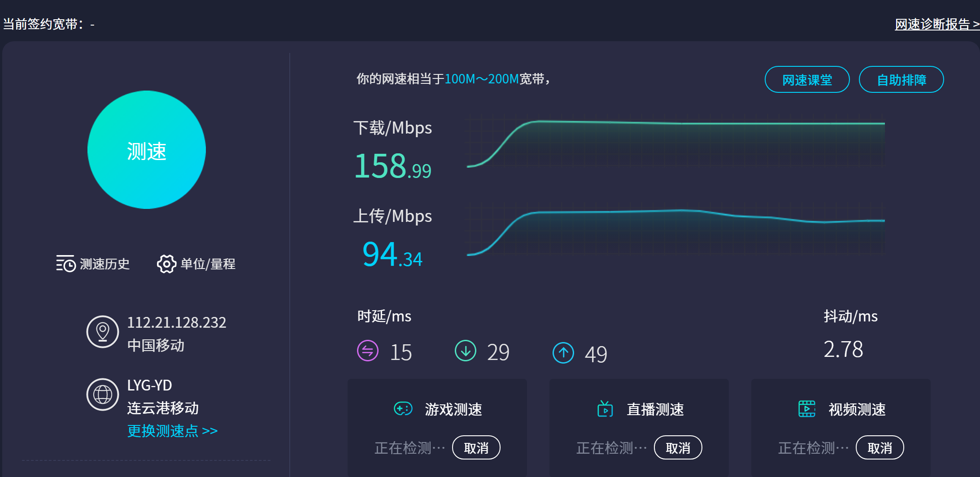The height and width of the screenshot is (477, 980).
Task: Open 网速诊断报告 link
Action: 936,24
